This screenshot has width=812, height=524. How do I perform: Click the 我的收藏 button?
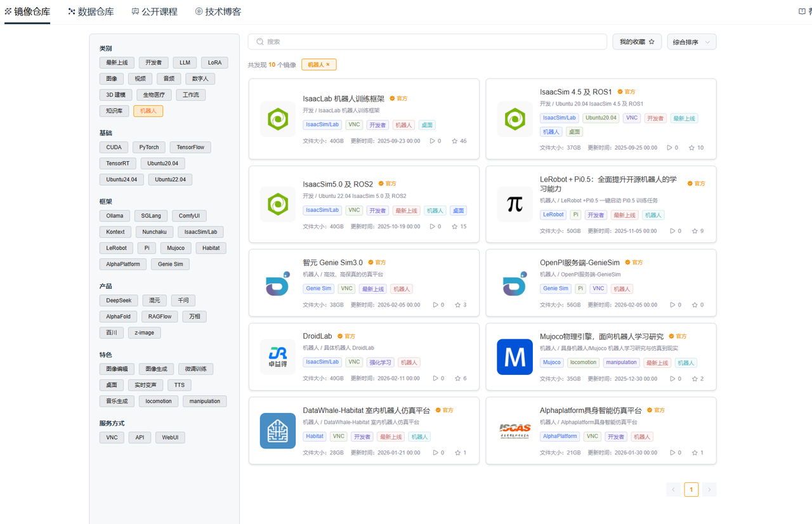637,42
